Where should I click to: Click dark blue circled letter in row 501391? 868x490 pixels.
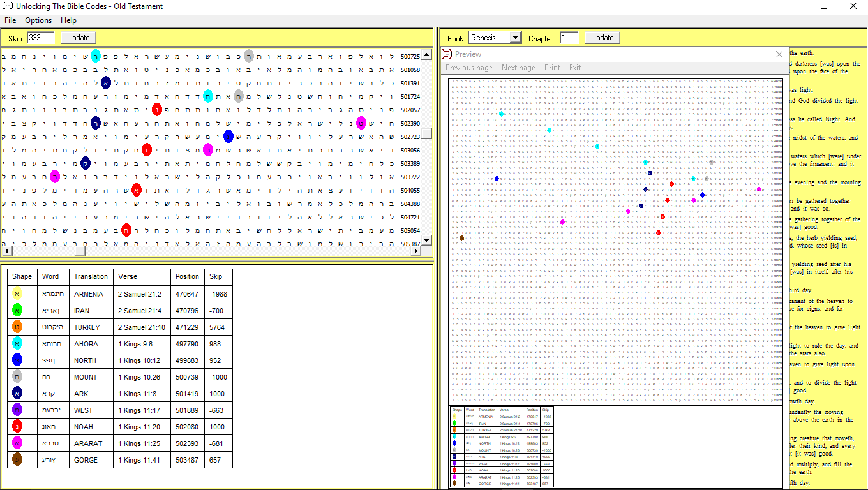(106, 83)
